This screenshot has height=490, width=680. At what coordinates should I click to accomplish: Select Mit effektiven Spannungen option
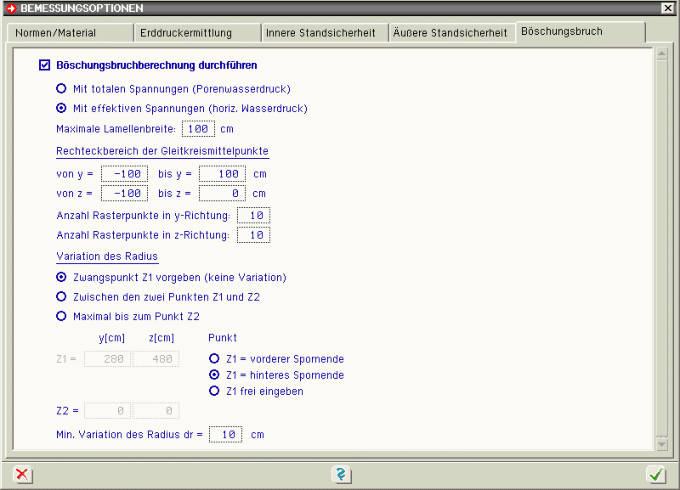(x=62, y=108)
